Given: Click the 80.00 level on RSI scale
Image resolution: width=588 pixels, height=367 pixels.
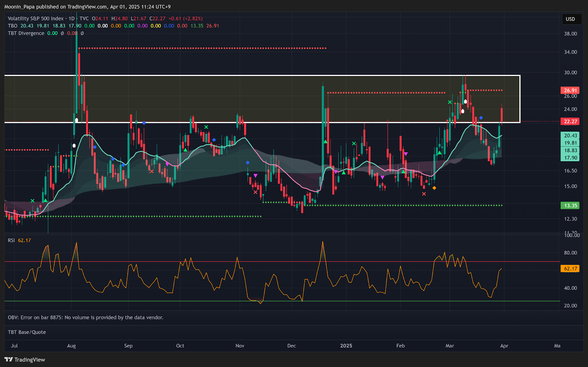Looking at the screenshot, I should click(x=570, y=253).
